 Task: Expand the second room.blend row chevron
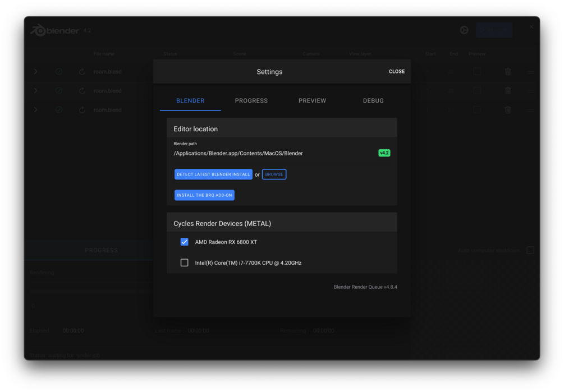[35, 90]
